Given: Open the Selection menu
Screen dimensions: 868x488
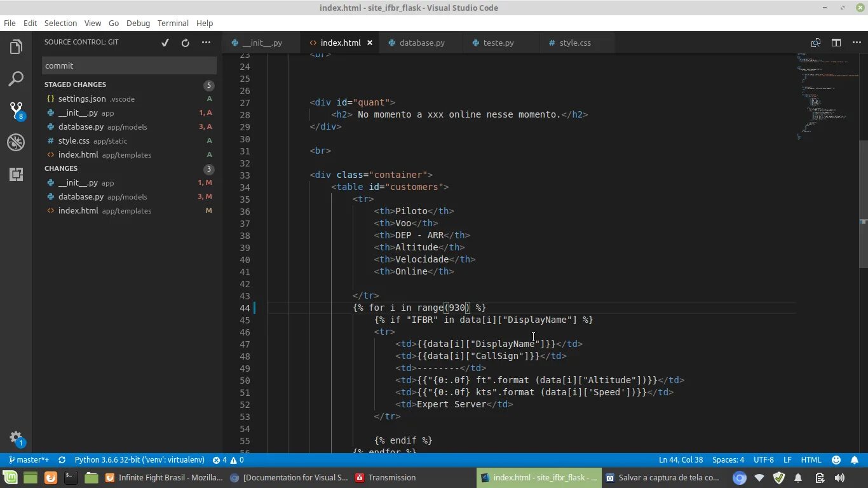Looking at the screenshot, I should 60,23.
